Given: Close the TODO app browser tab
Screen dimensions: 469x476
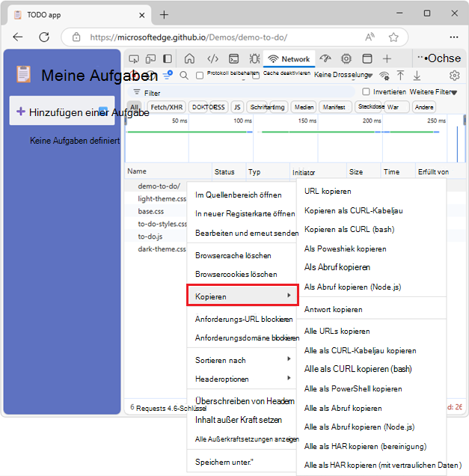Looking at the screenshot, I should click(x=141, y=15).
